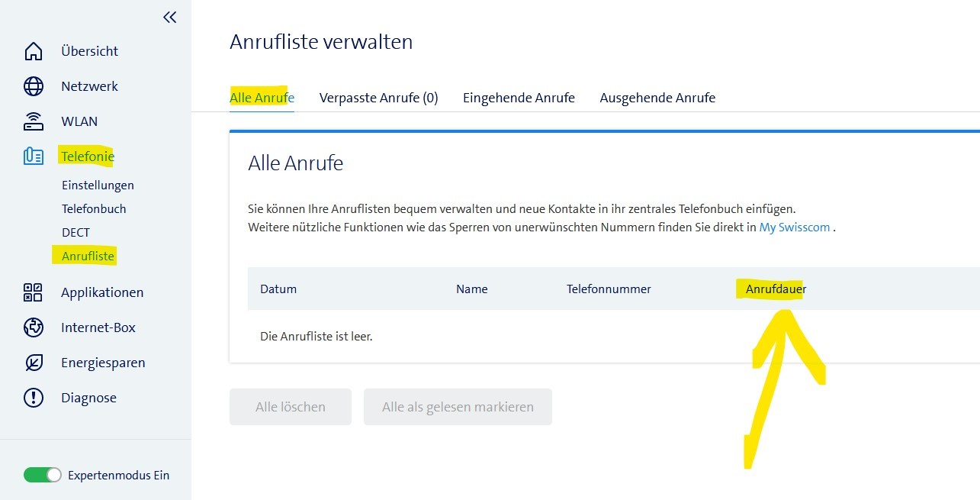The image size is (980, 500).
Task: Open the My Swisscom link
Action: (794, 227)
